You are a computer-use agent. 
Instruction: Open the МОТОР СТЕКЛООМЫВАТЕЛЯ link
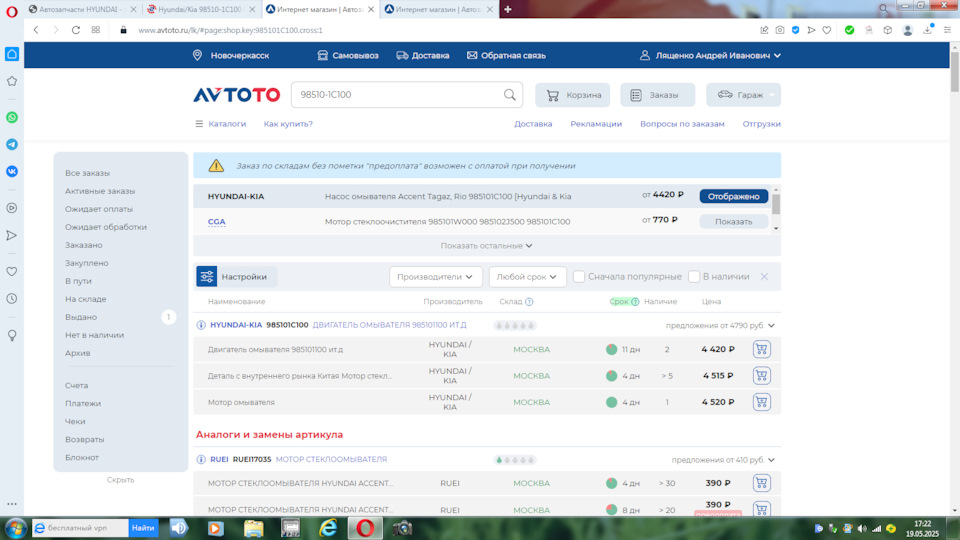(x=331, y=459)
